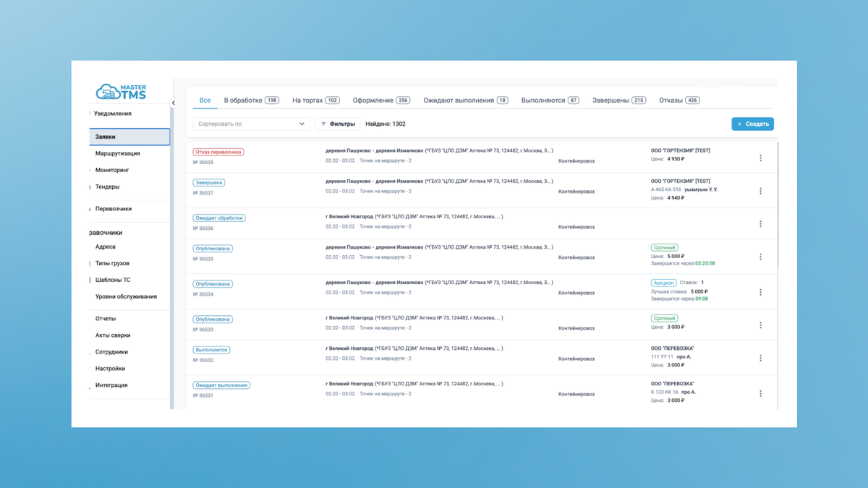Open Маршрутизация in the sidebar
Viewport: 868px width, 488px height.
point(118,153)
